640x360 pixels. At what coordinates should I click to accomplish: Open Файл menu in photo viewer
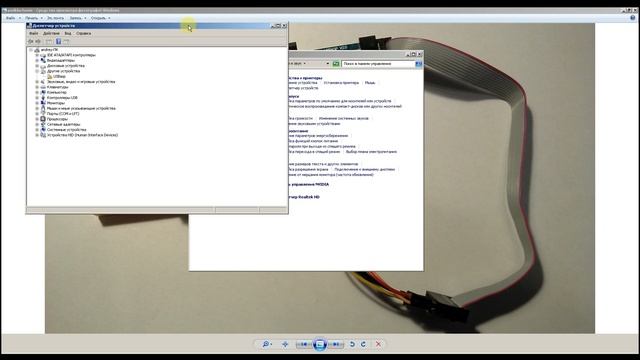(x=12, y=18)
